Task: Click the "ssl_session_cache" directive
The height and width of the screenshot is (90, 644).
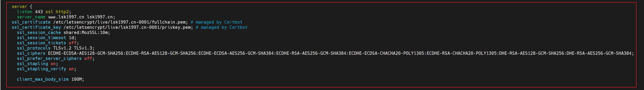Action: (x=39, y=32)
